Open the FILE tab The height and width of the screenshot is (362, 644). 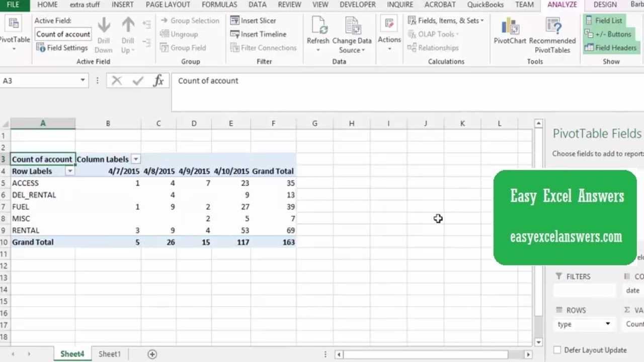point(13,5)
